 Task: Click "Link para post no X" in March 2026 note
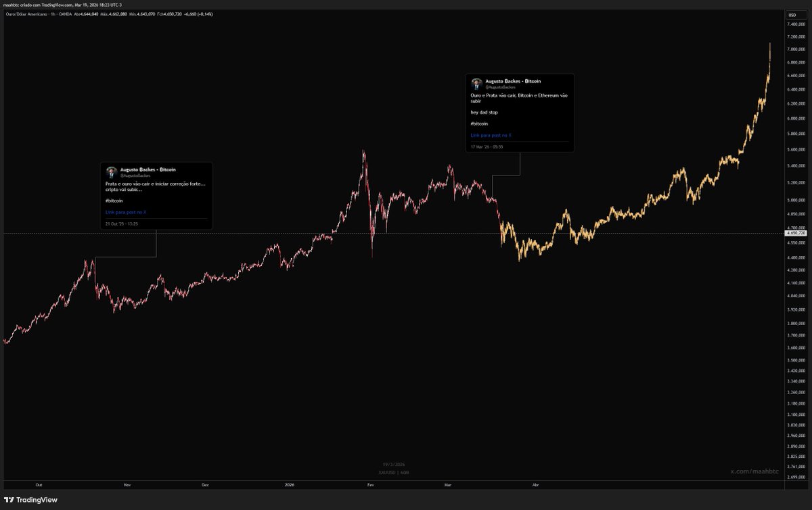(491, 135)
